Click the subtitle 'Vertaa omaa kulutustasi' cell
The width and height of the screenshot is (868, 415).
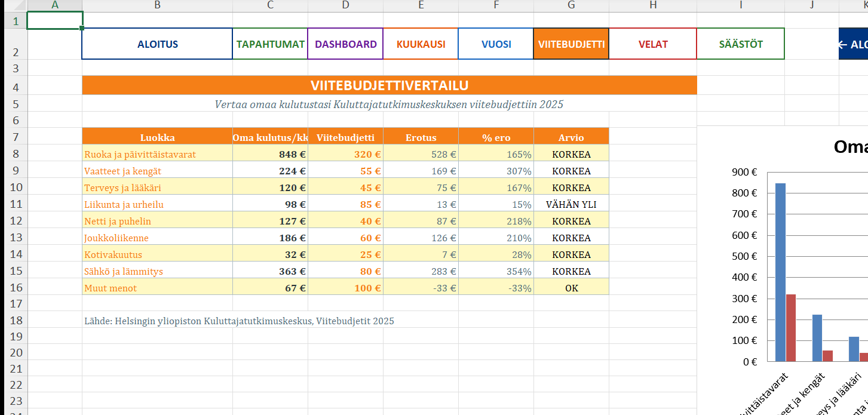(x=389, y=104)
